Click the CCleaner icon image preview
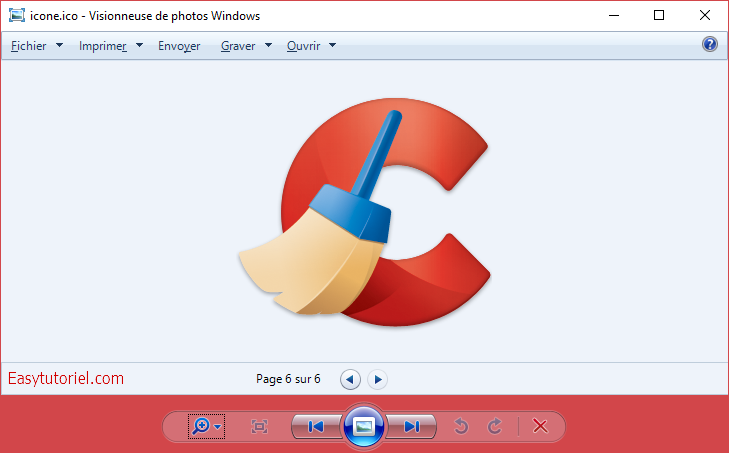The height and width of the screenshot is (453, 729). coord(364,212)
